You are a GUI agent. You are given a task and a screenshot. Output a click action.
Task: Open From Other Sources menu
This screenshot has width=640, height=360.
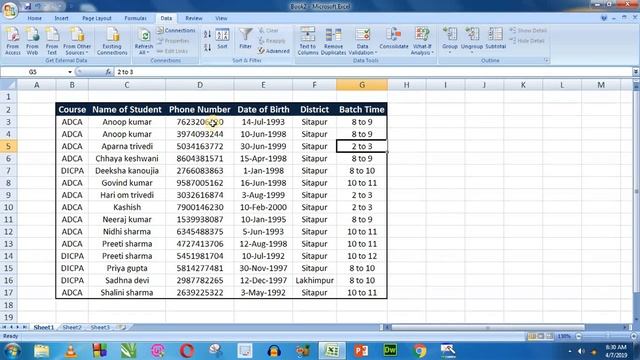[x=77, y=41]
